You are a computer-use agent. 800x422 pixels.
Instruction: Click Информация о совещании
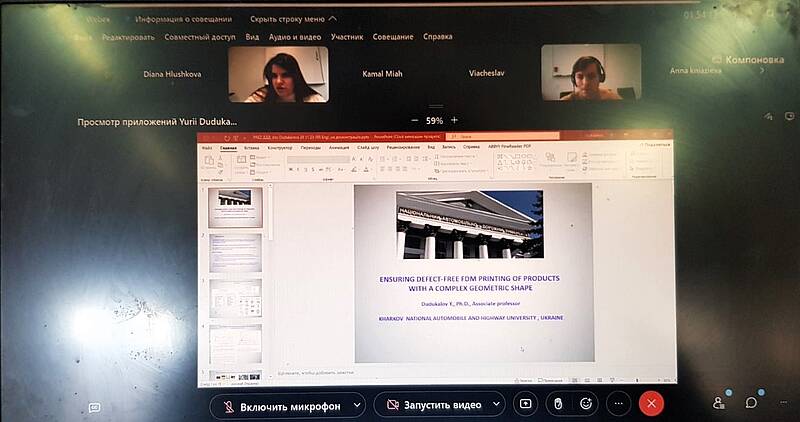(183, 19)
